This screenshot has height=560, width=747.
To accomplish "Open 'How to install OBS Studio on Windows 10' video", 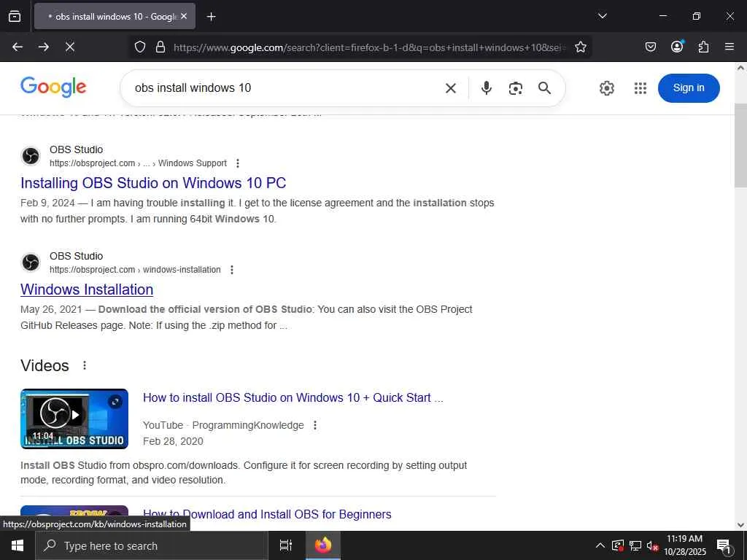I will point(293,397).
